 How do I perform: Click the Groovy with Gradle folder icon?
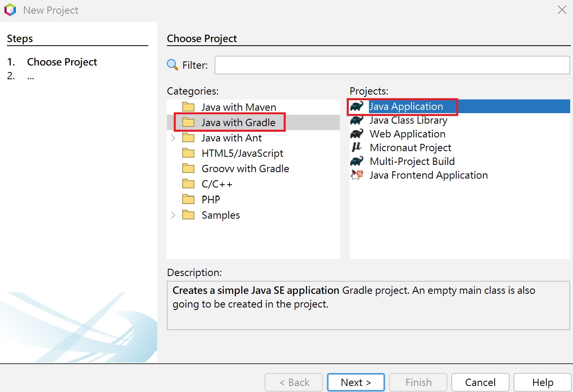(188, 168)
